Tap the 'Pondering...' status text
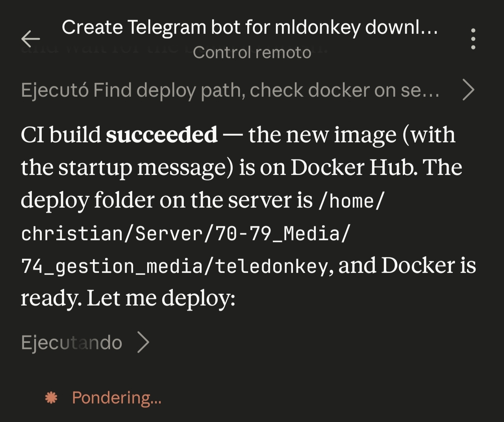This screenshot has height=422, width=504. coord(117,398)
